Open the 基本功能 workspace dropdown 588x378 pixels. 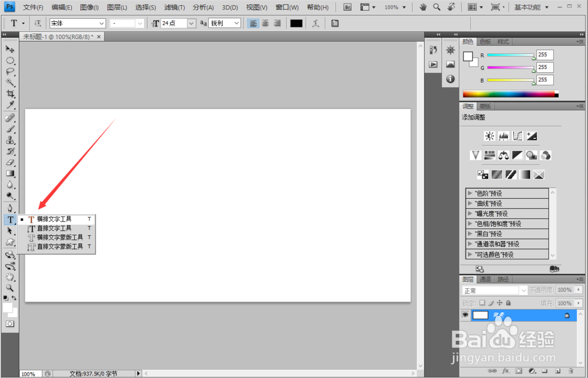[x=531, y=7]
